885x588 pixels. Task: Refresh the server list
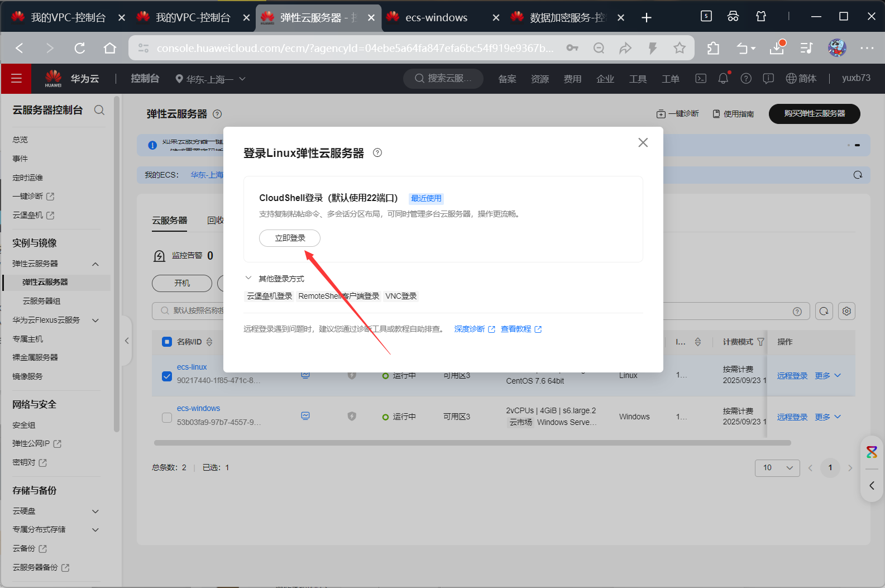[824, 311]
